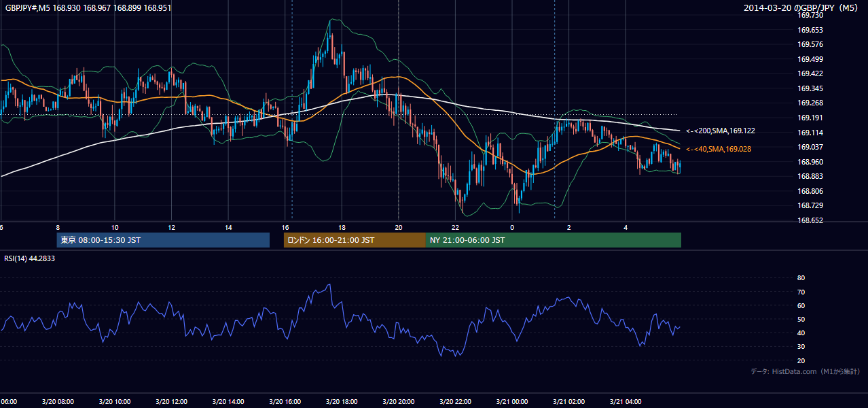This screenshot has height=408, width=868.
Task: Click hour tick 14 under the price chart
Action: (228, 227)
